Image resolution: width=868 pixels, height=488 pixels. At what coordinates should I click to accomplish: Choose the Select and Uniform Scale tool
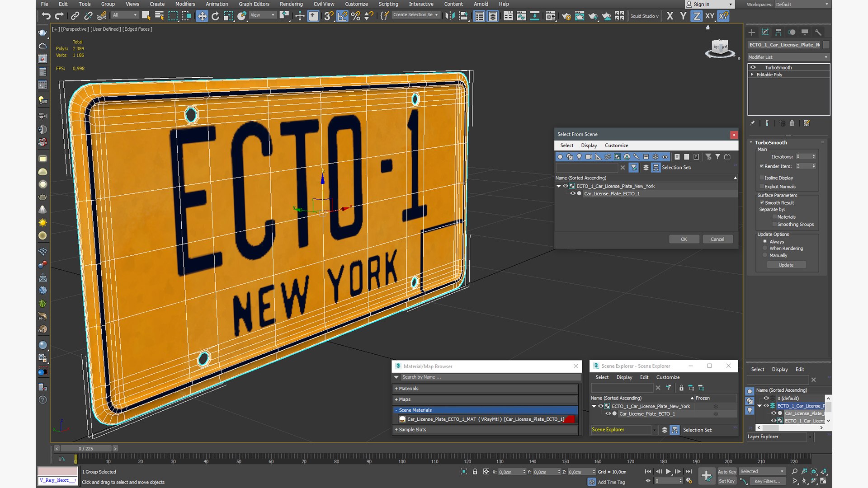(x=228, y=16)
